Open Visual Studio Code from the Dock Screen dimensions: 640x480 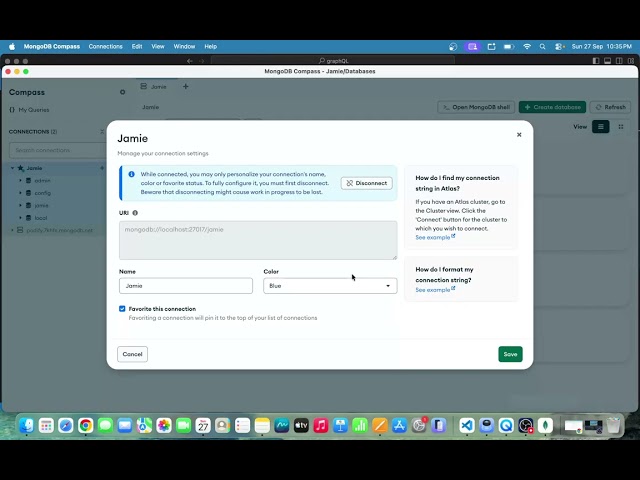467,426
